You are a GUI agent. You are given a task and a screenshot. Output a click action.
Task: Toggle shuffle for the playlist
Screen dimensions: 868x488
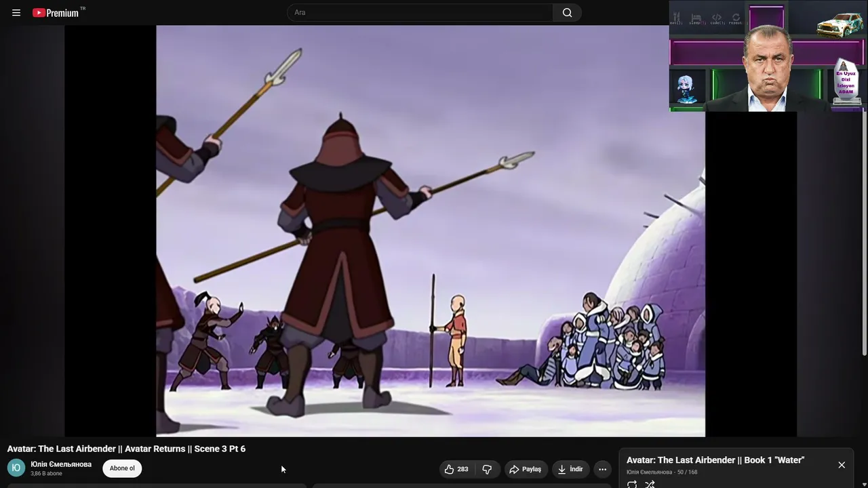click(x=650, y=484)
